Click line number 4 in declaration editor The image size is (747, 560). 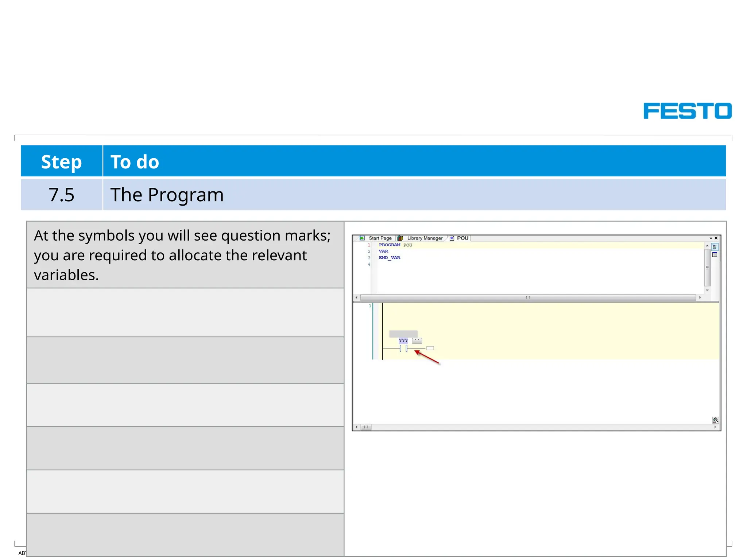(369, 264)
